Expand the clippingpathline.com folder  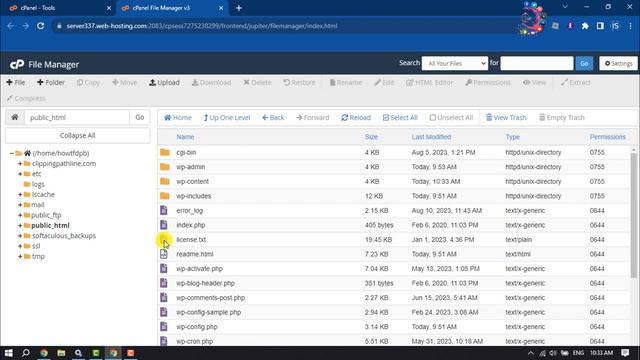click(x=20, y=164)
